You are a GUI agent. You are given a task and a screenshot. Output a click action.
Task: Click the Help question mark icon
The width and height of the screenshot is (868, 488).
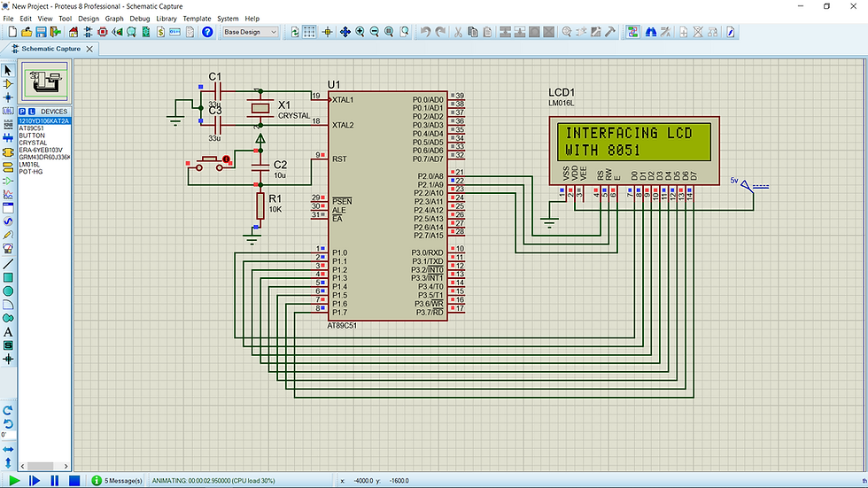(x=207, y=32)
